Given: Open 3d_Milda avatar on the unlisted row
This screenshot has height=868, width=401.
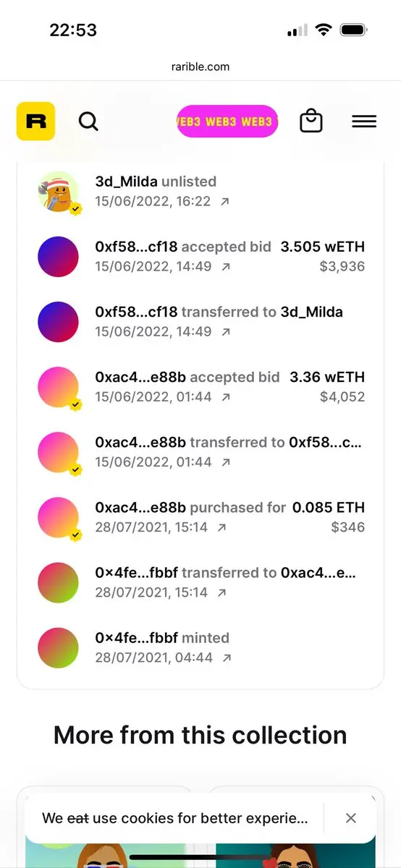Looking at the screenshot, I should point(59,192).
